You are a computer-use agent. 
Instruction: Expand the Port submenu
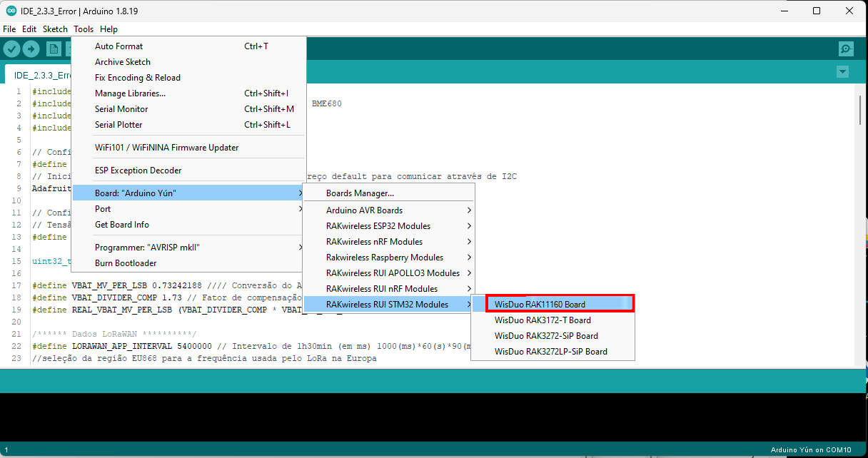(x=189, y=209)
